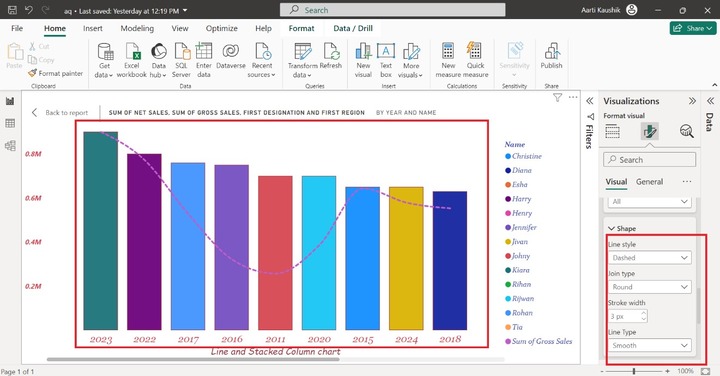The image size is (720, 376).
Task: Click the zoom slider handle
Action: pos(634,370)
